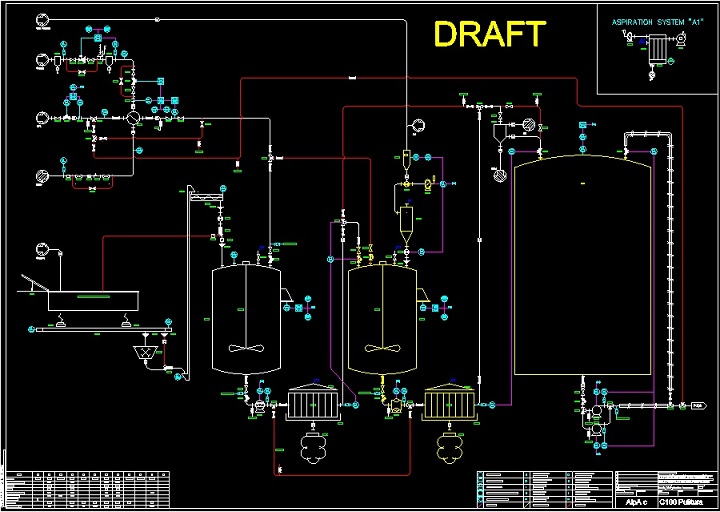Select the white blower below the filter press
Image resolution: width=720 pixels, height=512 pixels.
pyautogui.click(x=314, y=446)
